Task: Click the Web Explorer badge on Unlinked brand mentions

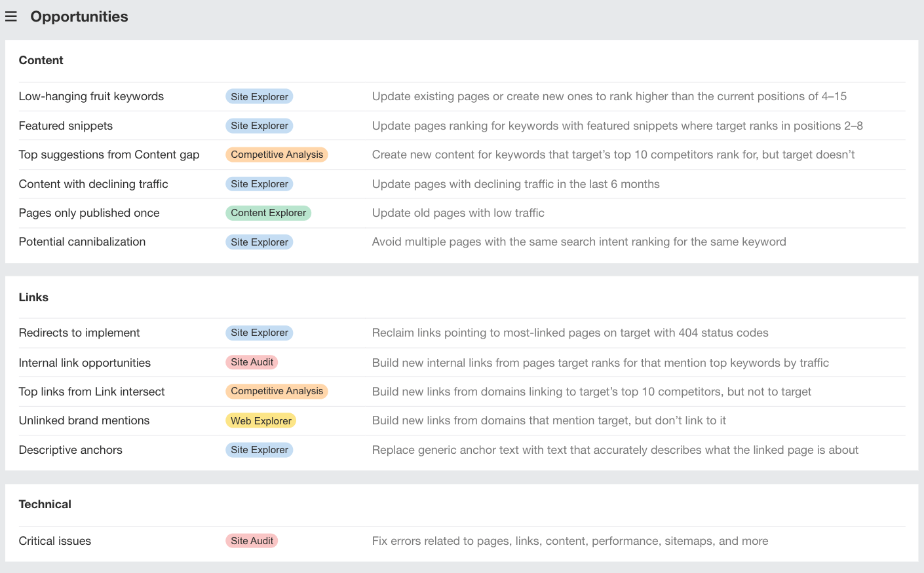Action: (260, 420)
